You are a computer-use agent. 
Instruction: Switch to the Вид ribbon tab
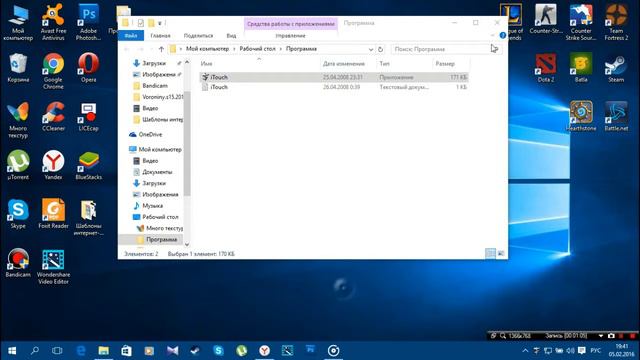click(231, 36)
